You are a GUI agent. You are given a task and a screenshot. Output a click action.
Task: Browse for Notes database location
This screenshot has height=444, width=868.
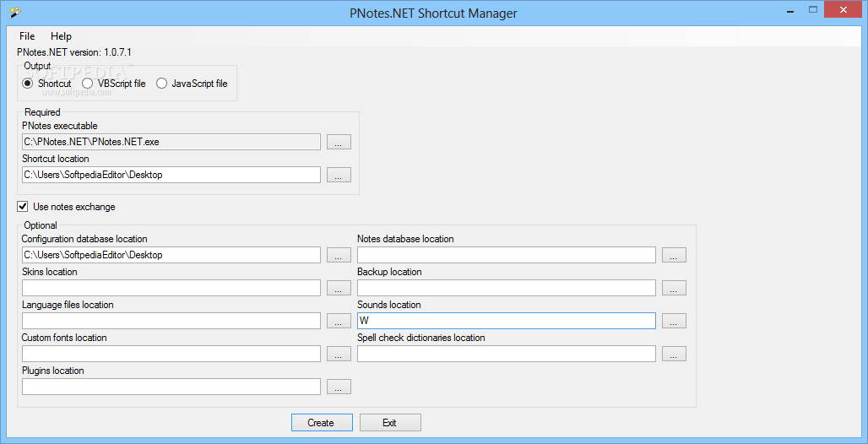click(x=674, y=255)
